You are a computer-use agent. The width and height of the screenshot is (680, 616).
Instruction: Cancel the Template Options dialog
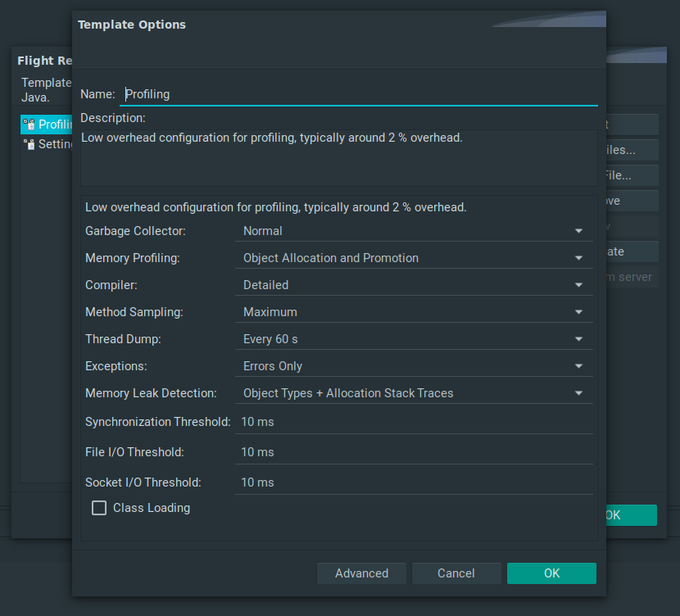pos(456,573)
